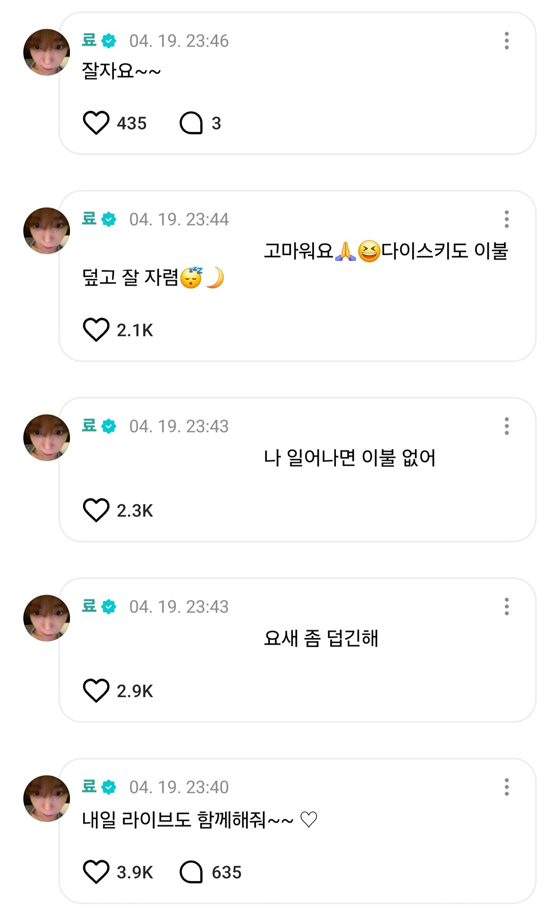Open more options on 나 일어나면 이불 없어 post

(506, 426)
